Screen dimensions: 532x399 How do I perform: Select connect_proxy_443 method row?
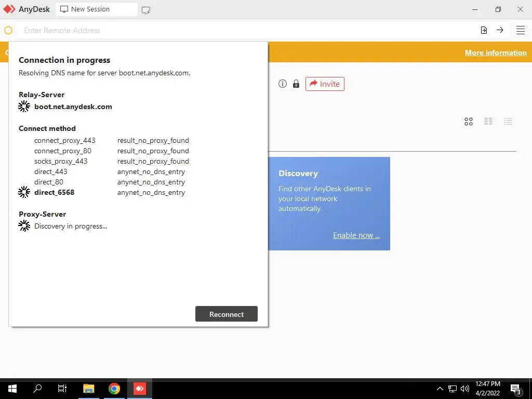coord(111,140)
